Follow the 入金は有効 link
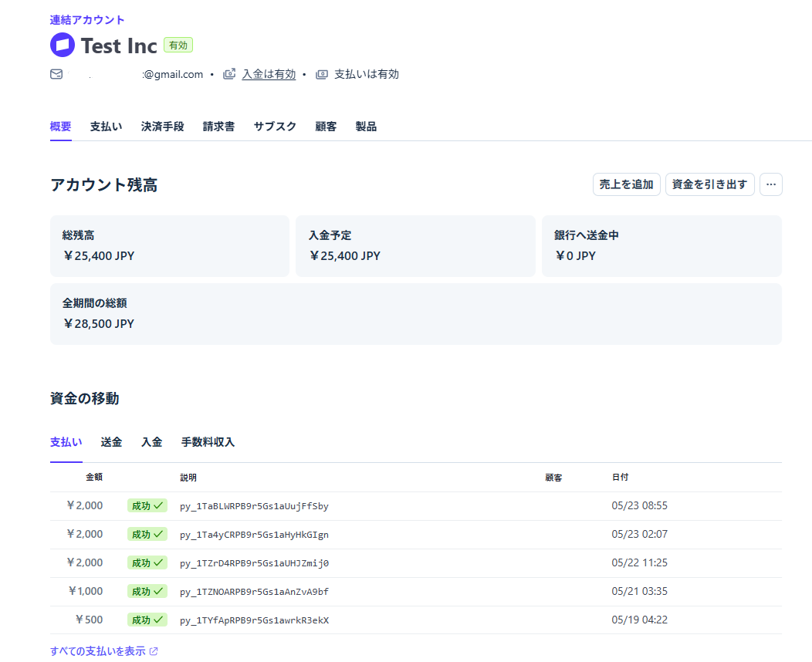Screen dimensions: 812x662 click(x=269, y=74)
